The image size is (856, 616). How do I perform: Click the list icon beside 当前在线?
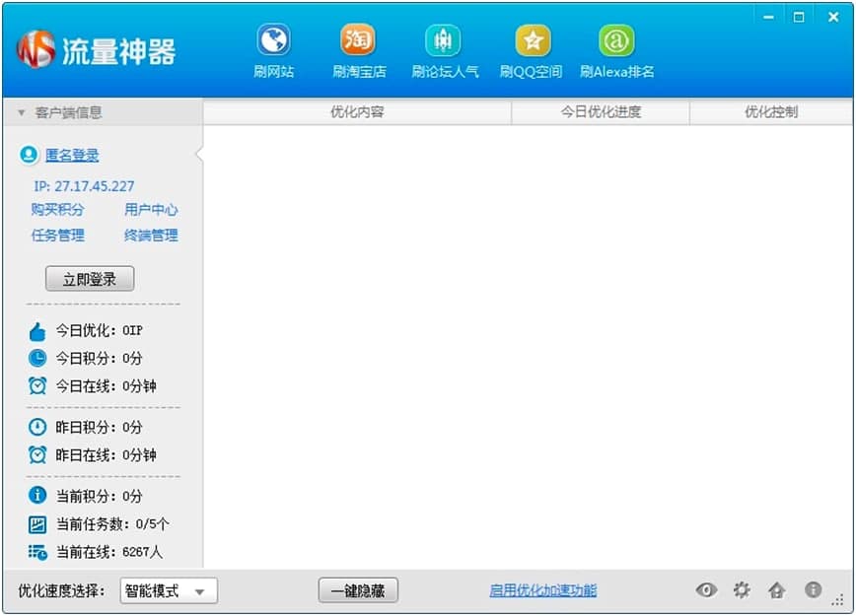coord(37,552)
